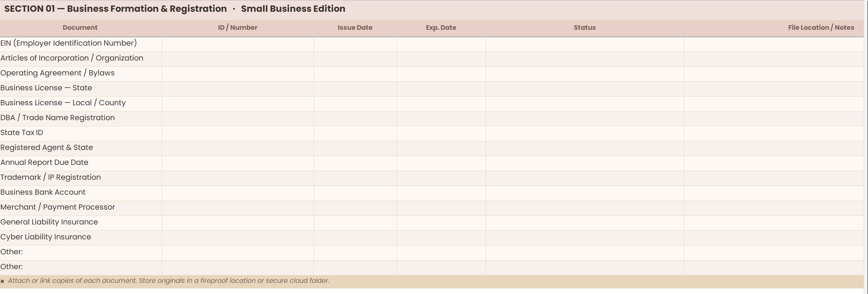Click the 'Status' column header

pyautogui.click(x=585, y=27)
